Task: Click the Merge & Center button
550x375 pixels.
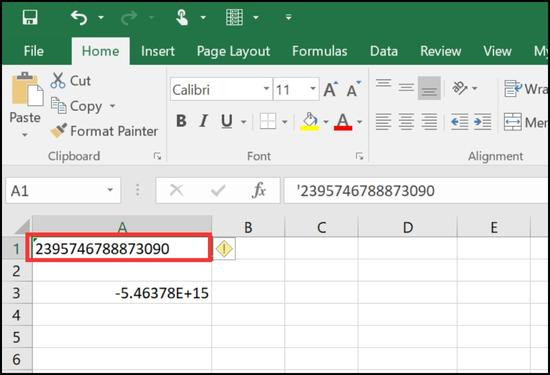Action: tap(526, 122)
